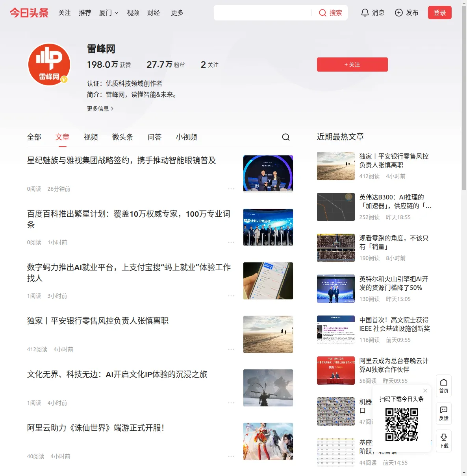Open beach thumbnail in 近期最热文章 list
This screenshot has width=467, height=476.
(336, 166)
